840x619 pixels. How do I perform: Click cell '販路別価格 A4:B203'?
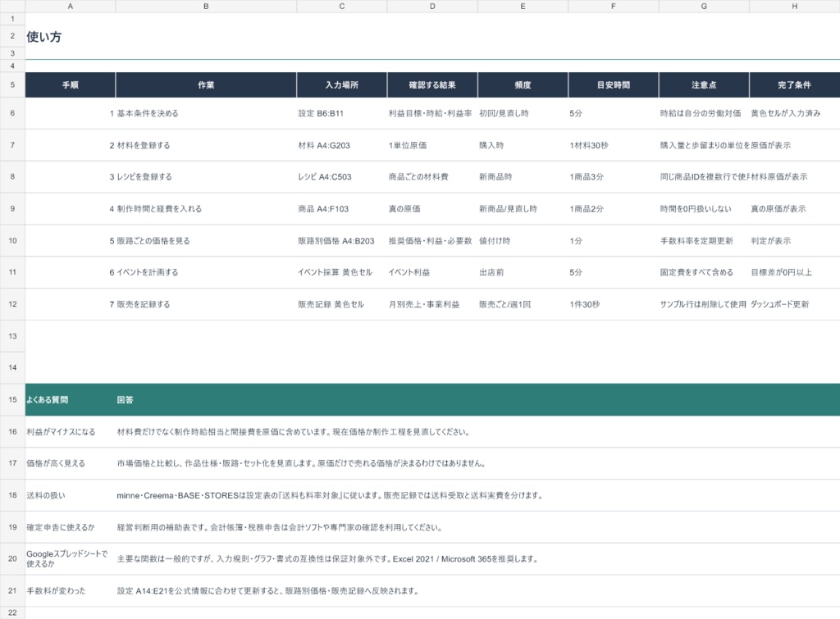(x=342, y=241)
